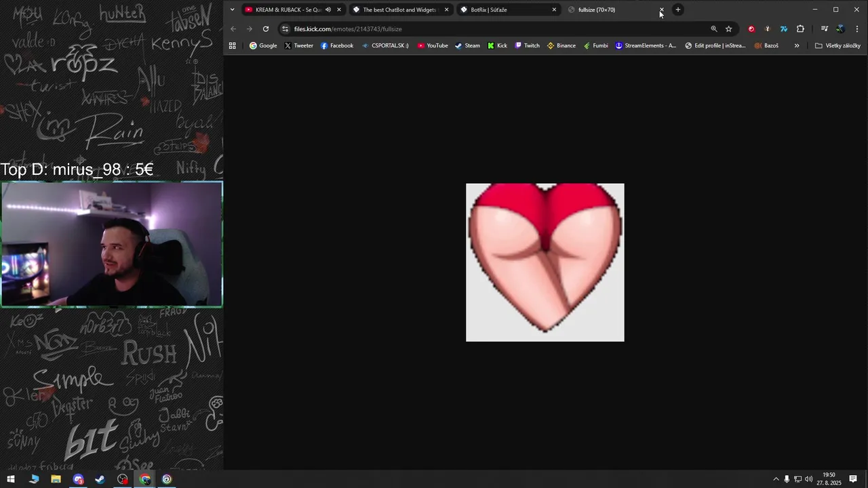
Task: Open the Extensions puzzle piece menu
Action: click(x=800, y=29)
